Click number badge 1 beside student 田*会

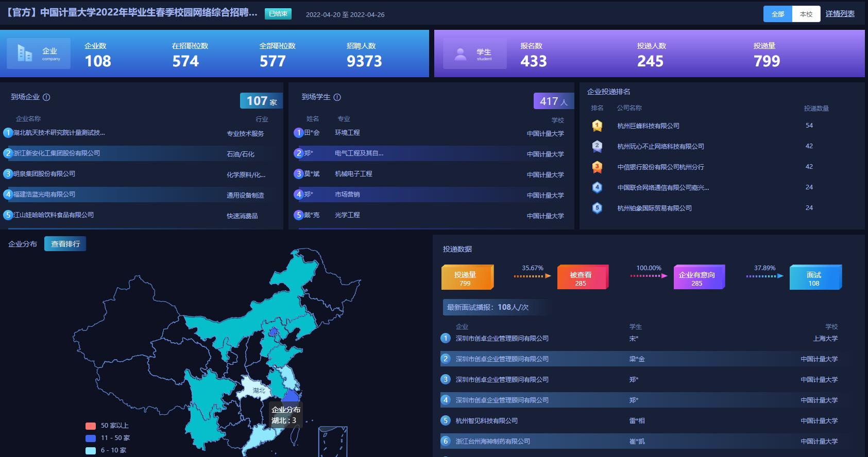click(298, 133)
